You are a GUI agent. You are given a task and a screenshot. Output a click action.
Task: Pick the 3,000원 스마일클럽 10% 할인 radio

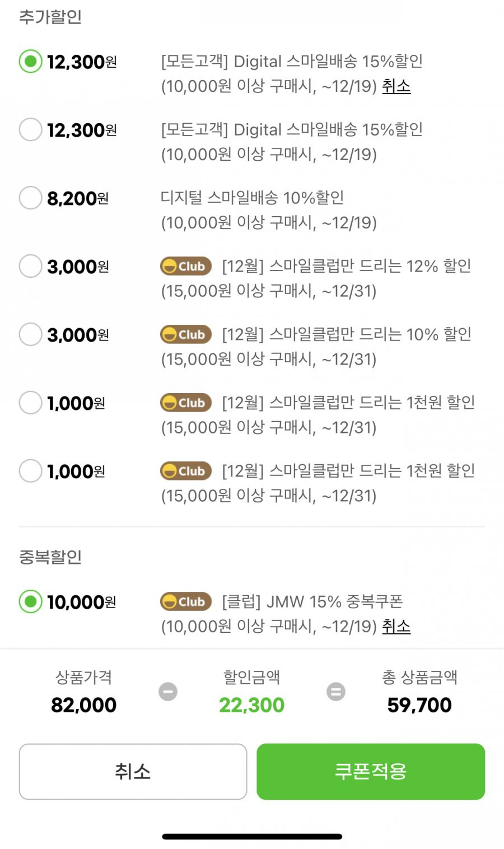(30, 334)
